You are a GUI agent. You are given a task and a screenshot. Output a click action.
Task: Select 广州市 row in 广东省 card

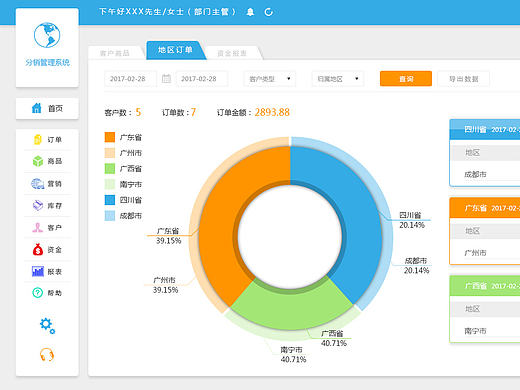[485, 253]
